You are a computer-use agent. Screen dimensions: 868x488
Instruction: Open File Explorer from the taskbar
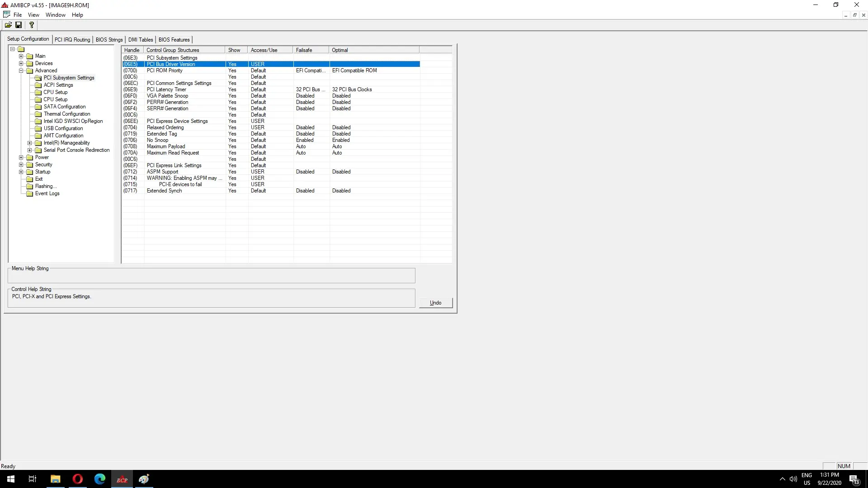(x=55, y=479)
